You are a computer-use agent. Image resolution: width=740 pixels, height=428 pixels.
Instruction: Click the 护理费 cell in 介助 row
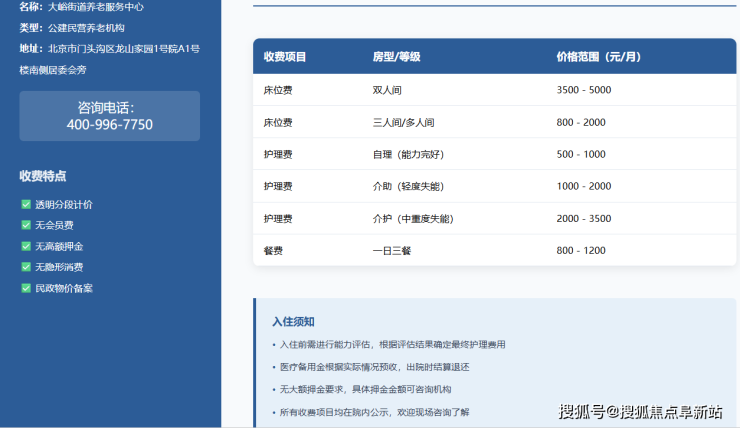click(x=278, y=186)
